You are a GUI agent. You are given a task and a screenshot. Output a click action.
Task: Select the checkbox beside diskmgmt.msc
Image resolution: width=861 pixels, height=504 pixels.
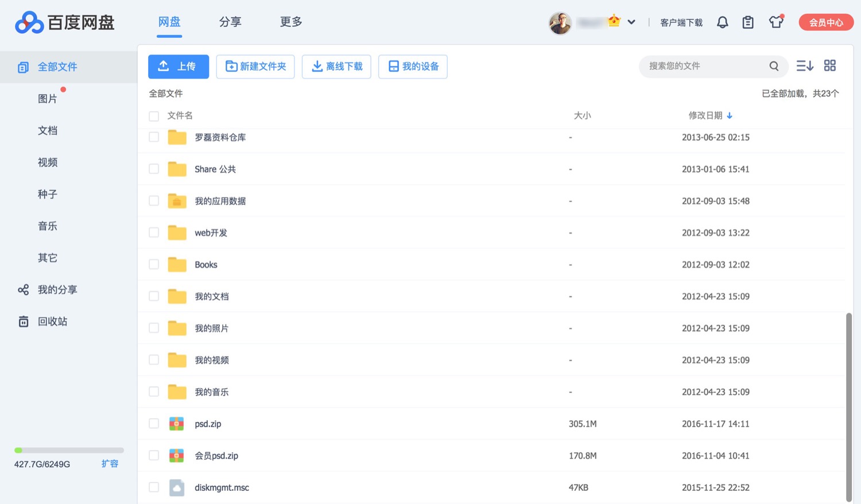tap(154, 487)
